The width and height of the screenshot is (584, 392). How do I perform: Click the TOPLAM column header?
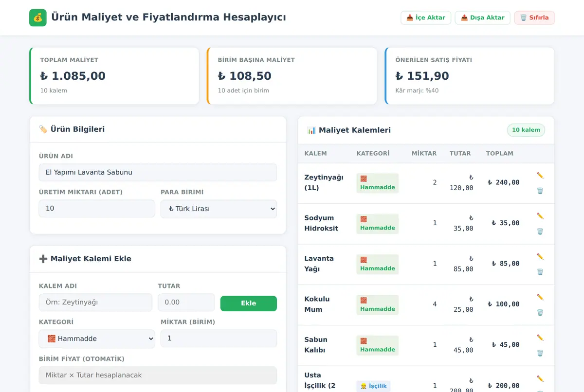[499, 153]
